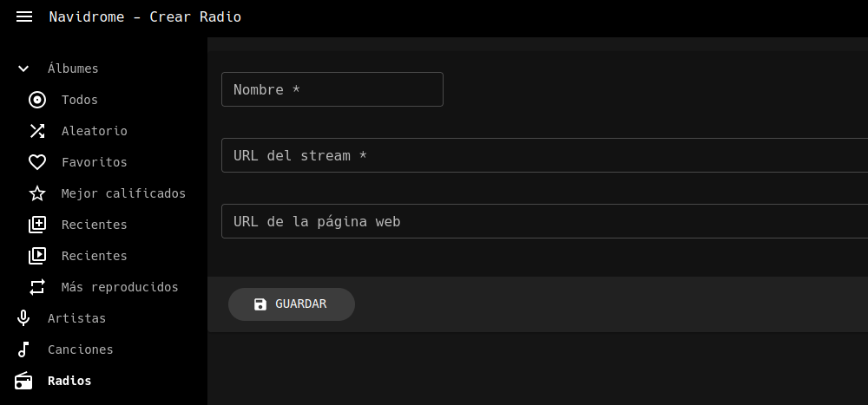Image resolution: width=868 pixels, height=405 pixels.
Task: Select the Álbumes menu label
Action: pos(73,69)
